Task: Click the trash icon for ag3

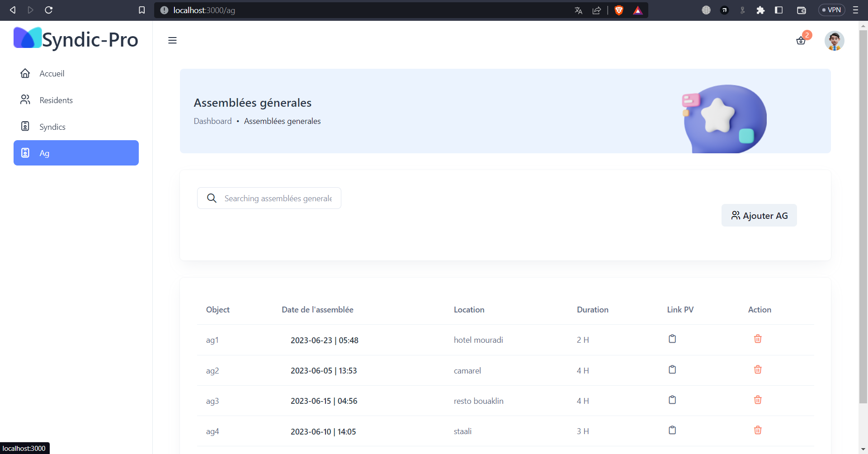Action: coord(758,400)
